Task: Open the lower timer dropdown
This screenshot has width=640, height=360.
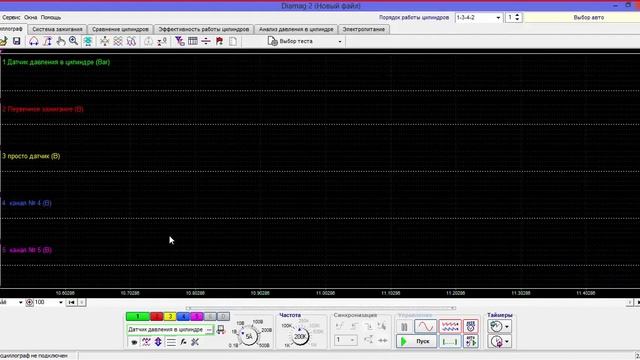Action: point(507,342)
